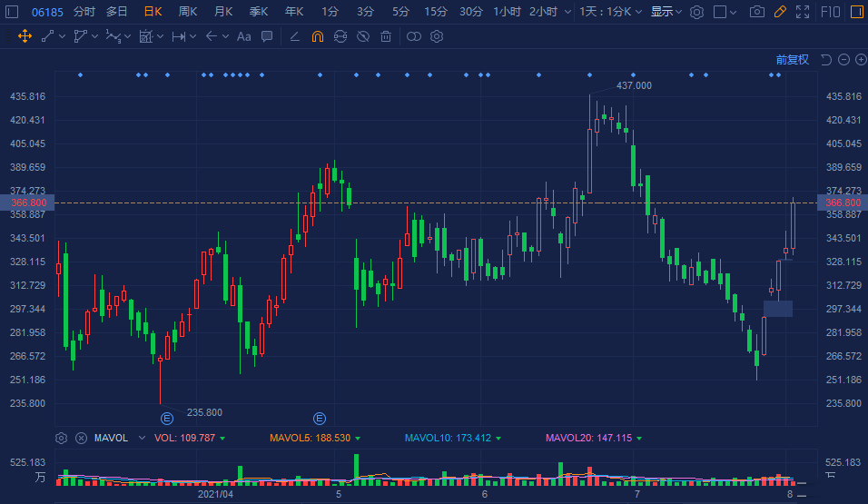Choose the 3分 interval

[365, 12]
